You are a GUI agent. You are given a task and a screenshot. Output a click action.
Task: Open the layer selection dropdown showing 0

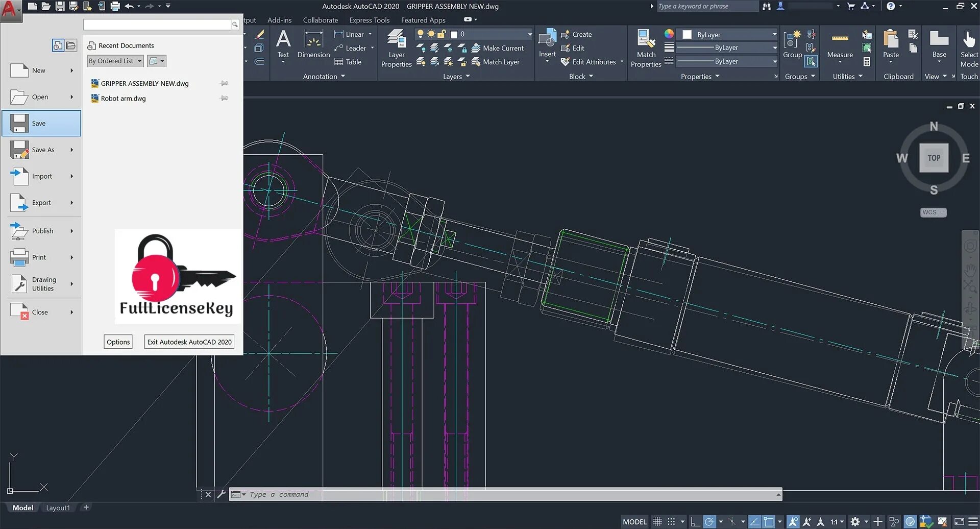coord(474,34)
